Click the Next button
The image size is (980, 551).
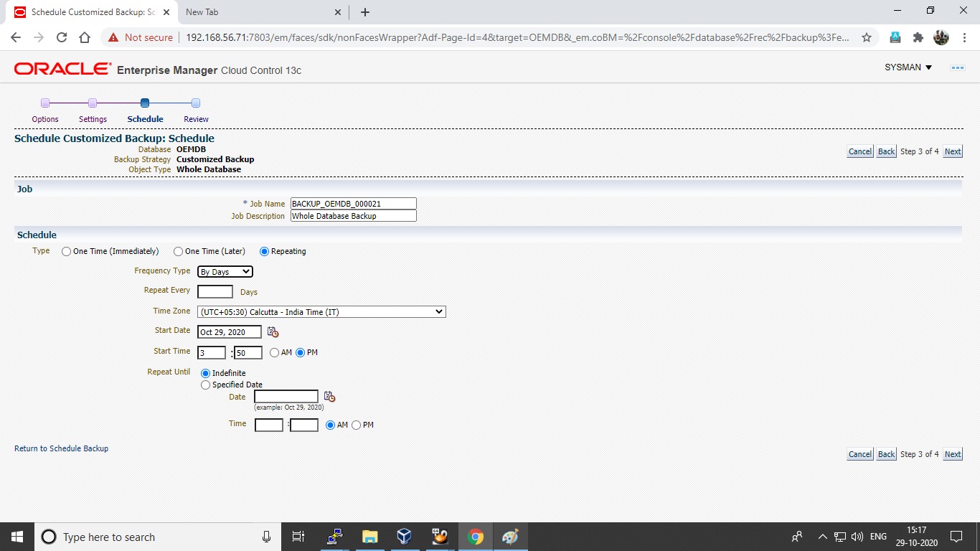pyautogui.click(x=952, y=151)
